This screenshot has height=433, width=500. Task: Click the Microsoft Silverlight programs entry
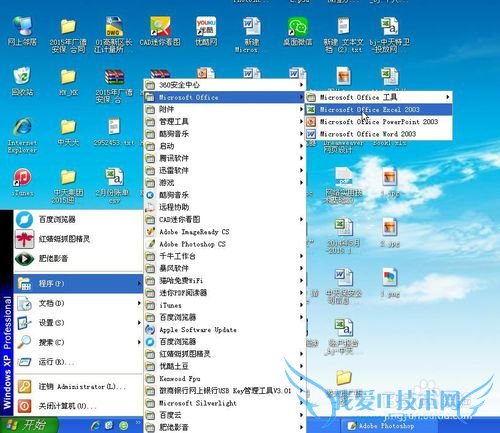click(224, 403)
